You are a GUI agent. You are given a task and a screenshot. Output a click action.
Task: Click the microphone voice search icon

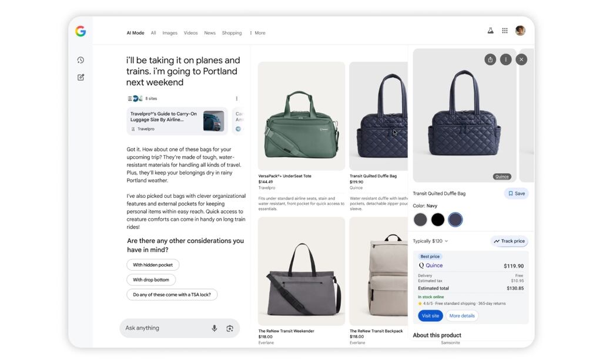215,328
